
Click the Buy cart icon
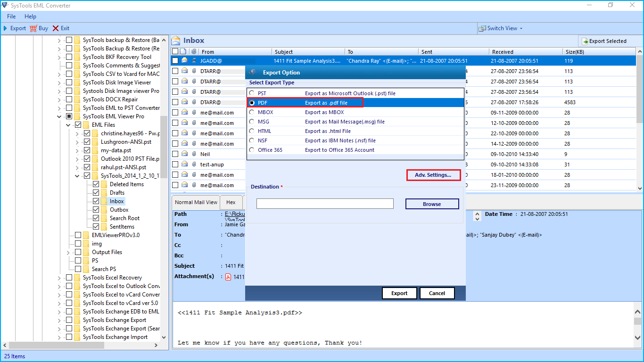click(x=33, y=28)
